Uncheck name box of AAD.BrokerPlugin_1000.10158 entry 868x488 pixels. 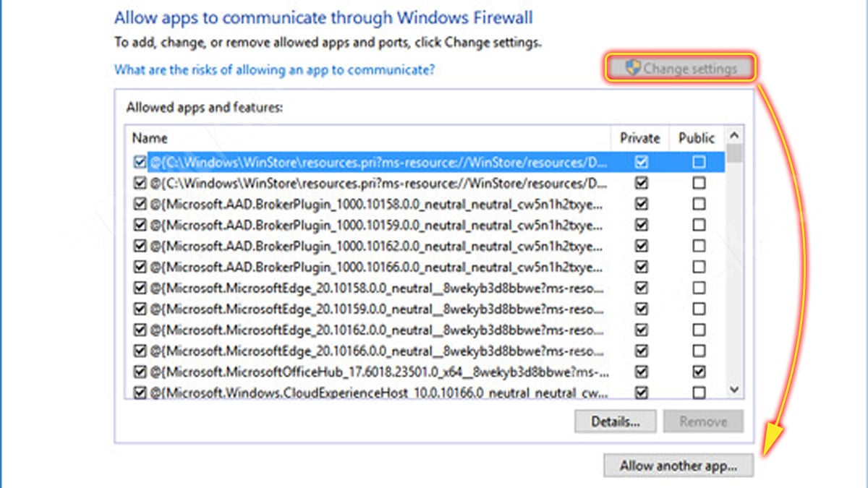[140, 205]
